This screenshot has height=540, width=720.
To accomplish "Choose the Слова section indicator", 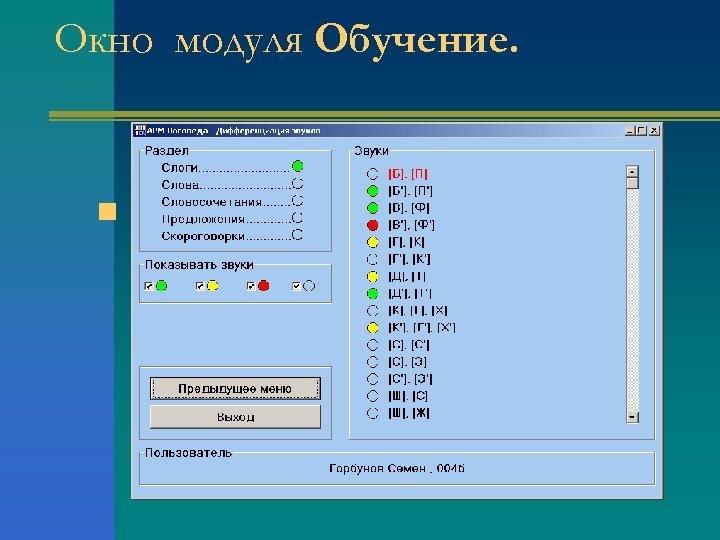I will [298, 184].
